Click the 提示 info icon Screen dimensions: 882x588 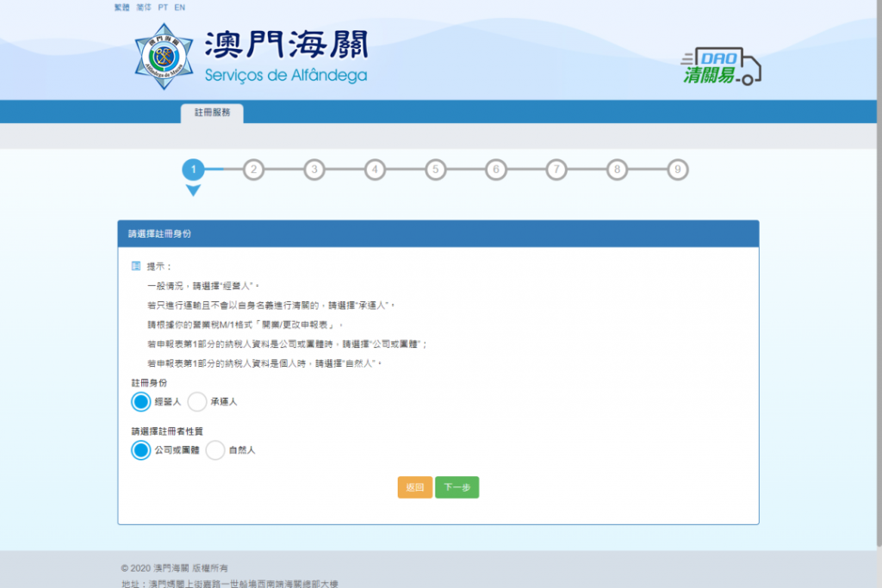click(x=135, y=266)
